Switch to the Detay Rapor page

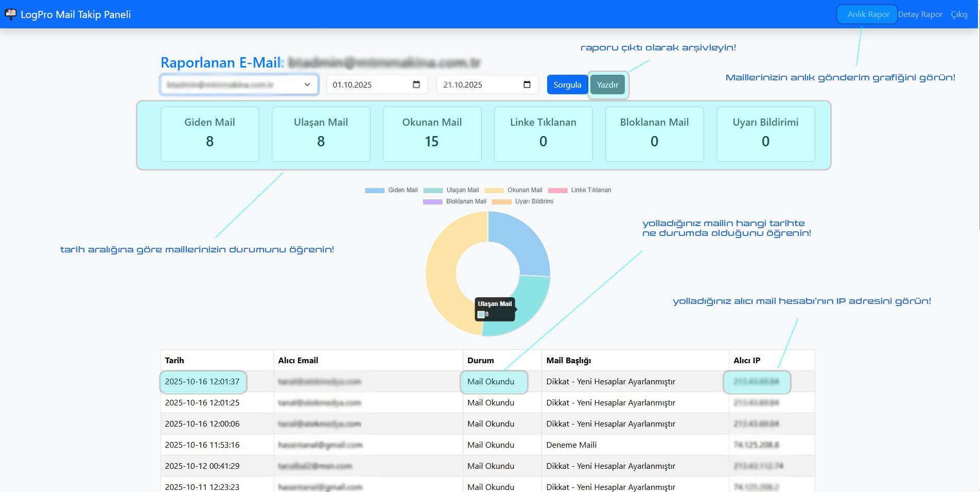point(920,14)
